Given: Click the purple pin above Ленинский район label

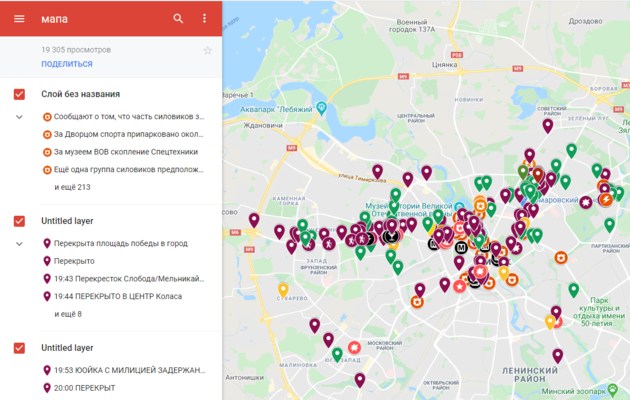Looking at the screenshot, I should coord(558,355).
